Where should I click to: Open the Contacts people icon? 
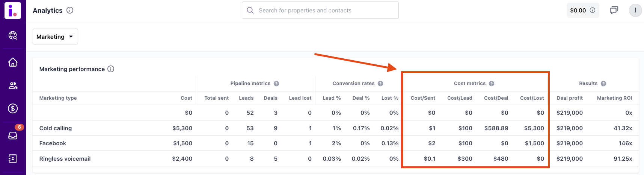coord(13,86)
